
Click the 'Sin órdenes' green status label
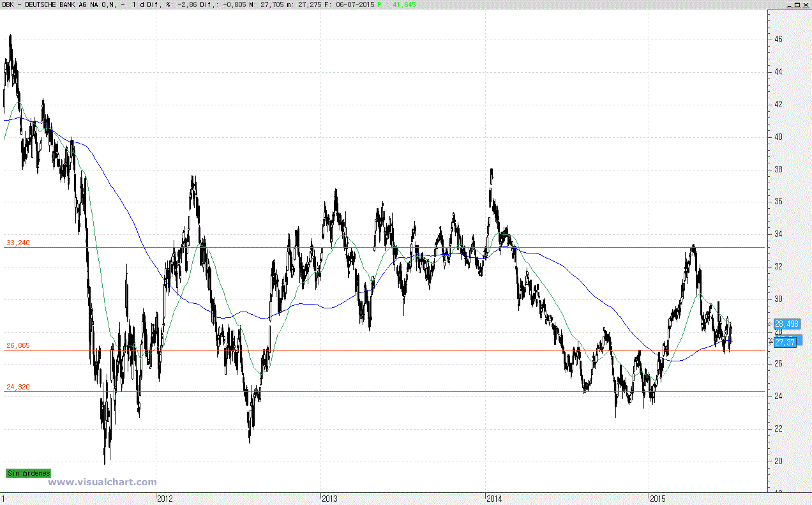(x=28, y=473)
